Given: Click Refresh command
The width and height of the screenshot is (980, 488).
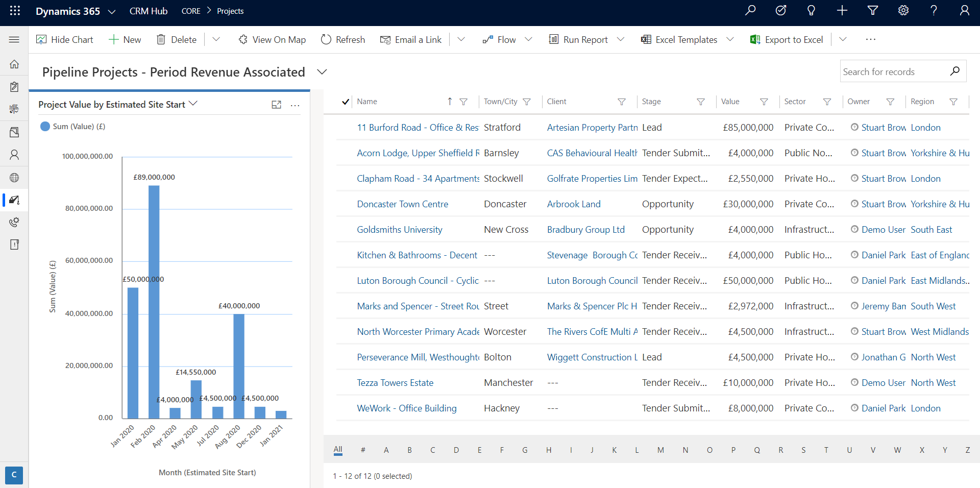Looking at the screenshot, I should [x=343, y=39].
